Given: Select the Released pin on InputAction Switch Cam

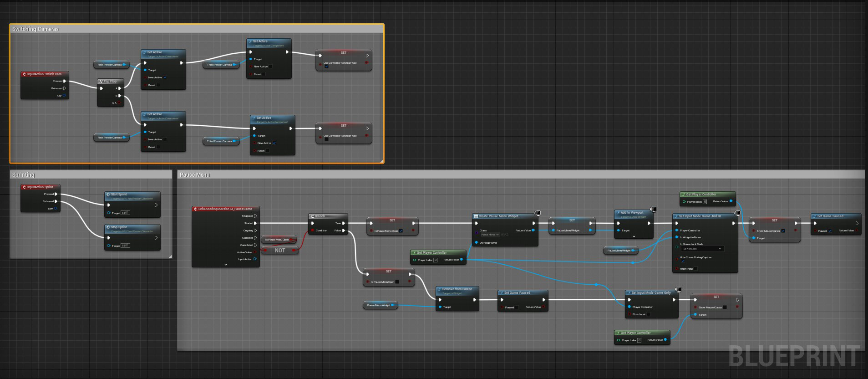Looking at the screenshot, I should click(65, 88).
